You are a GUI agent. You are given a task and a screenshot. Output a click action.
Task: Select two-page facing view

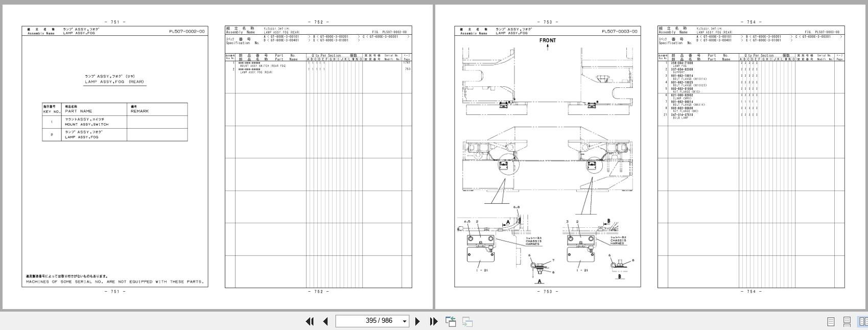pyautogui.click(x=863, y=321)
